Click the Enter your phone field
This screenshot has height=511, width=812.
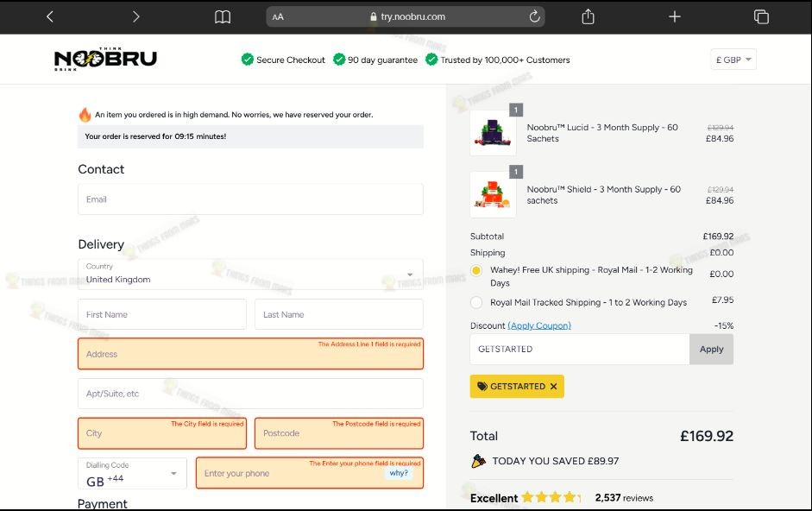tap(310, 473)
